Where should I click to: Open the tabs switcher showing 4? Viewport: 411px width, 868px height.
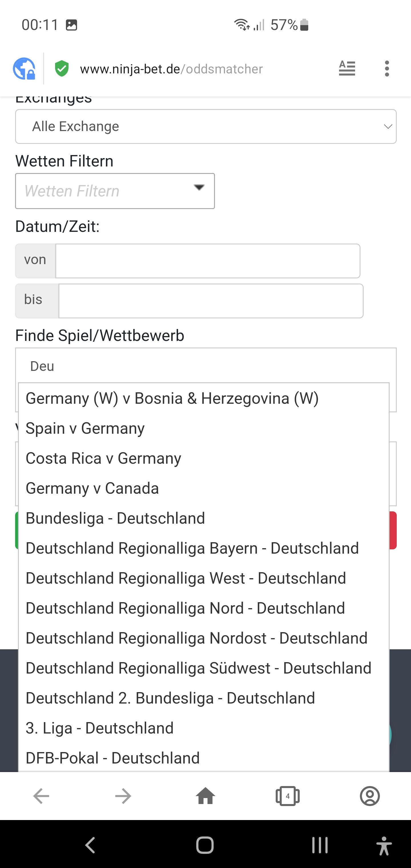coord(287,796)
